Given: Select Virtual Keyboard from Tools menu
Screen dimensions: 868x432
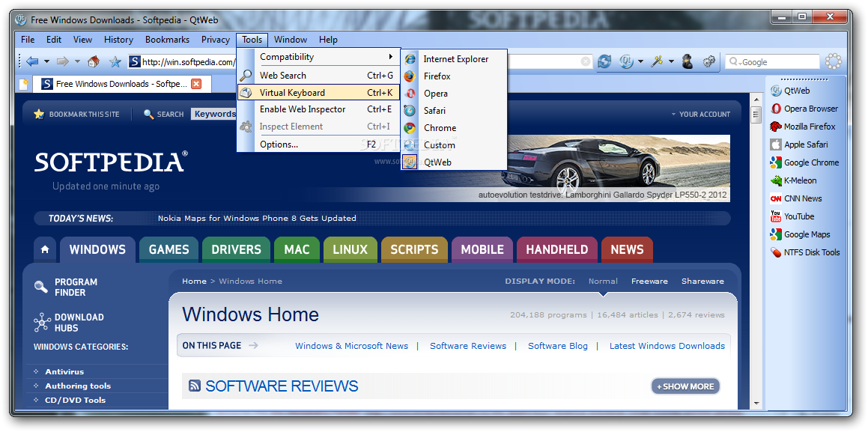Looking at the screenshot, I should pyautogui.click(x=318, y=92).
